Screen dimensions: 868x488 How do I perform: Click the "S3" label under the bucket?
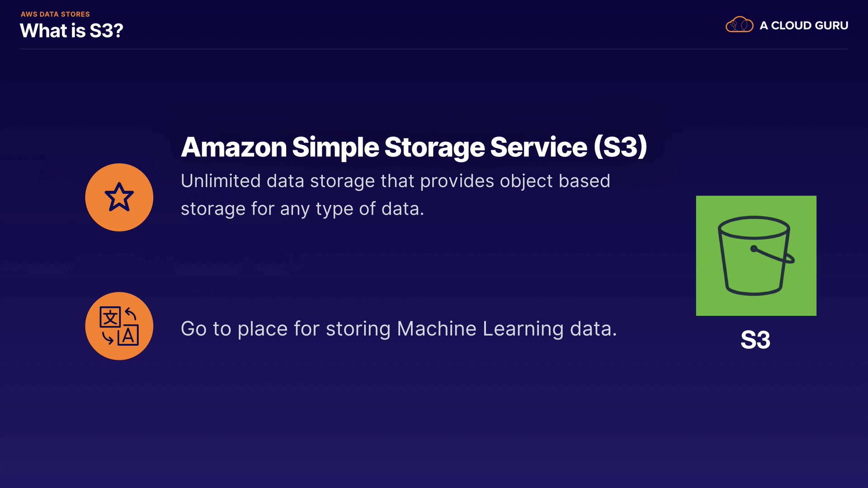755,340
